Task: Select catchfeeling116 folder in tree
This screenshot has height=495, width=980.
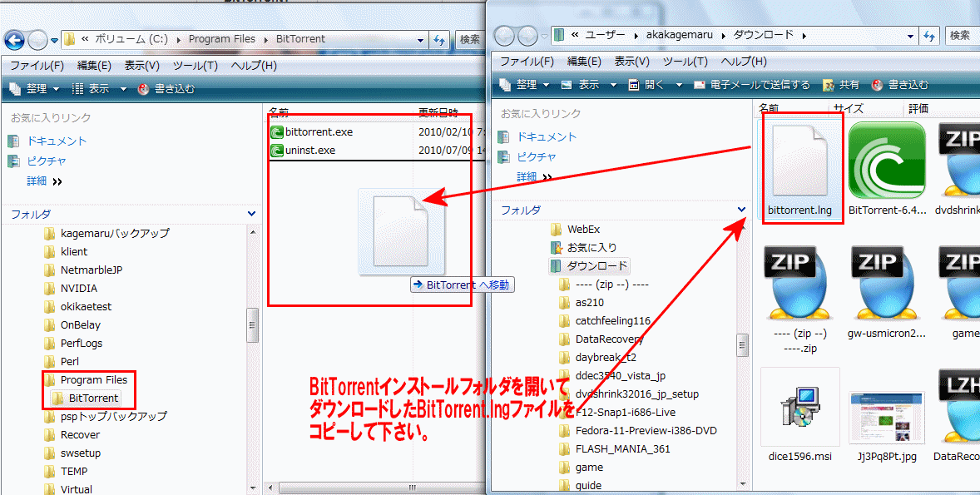Action: 605,320
